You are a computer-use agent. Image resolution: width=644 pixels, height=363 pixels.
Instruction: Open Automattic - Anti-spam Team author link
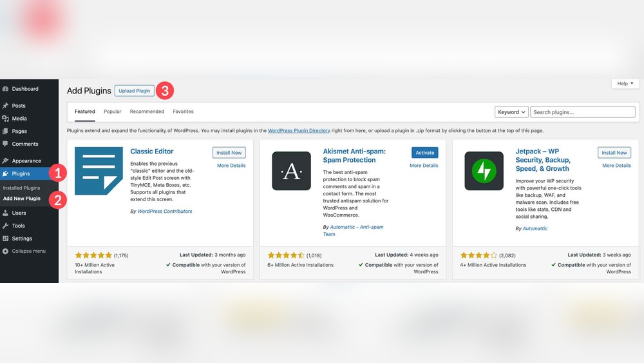click(353, 231)
